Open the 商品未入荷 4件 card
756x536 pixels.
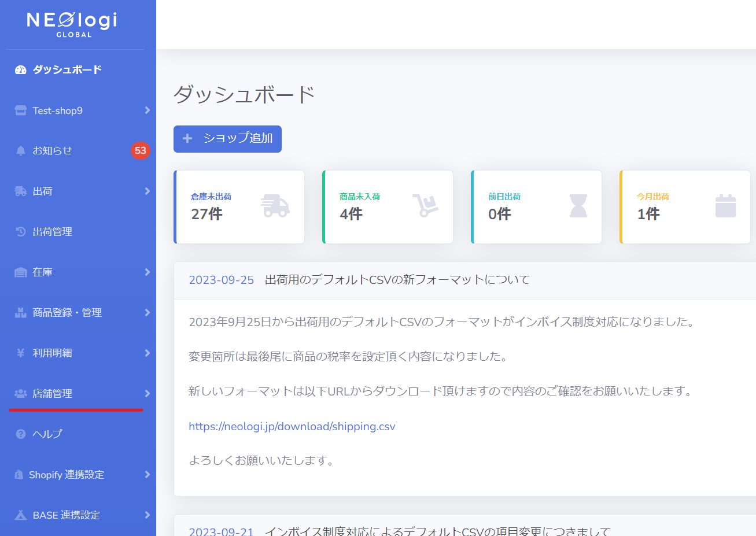point(388,206)
